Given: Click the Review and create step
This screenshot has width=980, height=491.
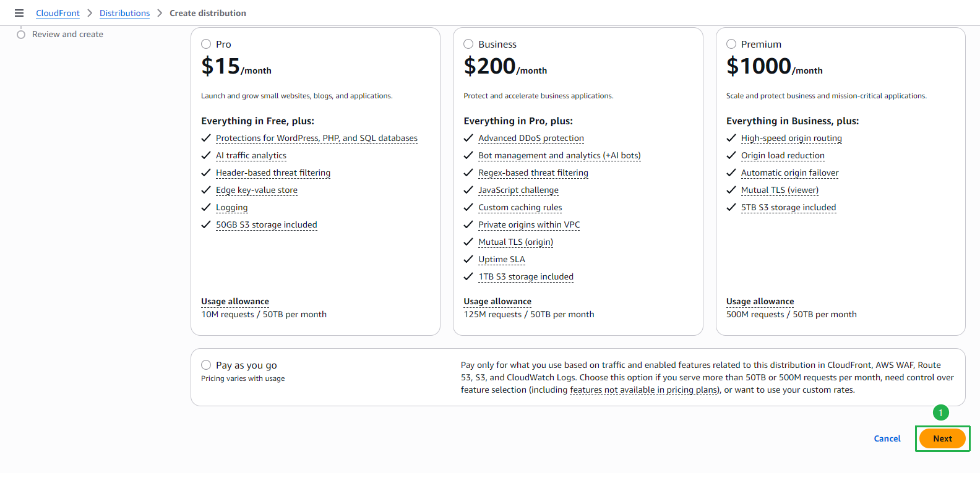Looking at the screenshot, I should pos(67,34).
